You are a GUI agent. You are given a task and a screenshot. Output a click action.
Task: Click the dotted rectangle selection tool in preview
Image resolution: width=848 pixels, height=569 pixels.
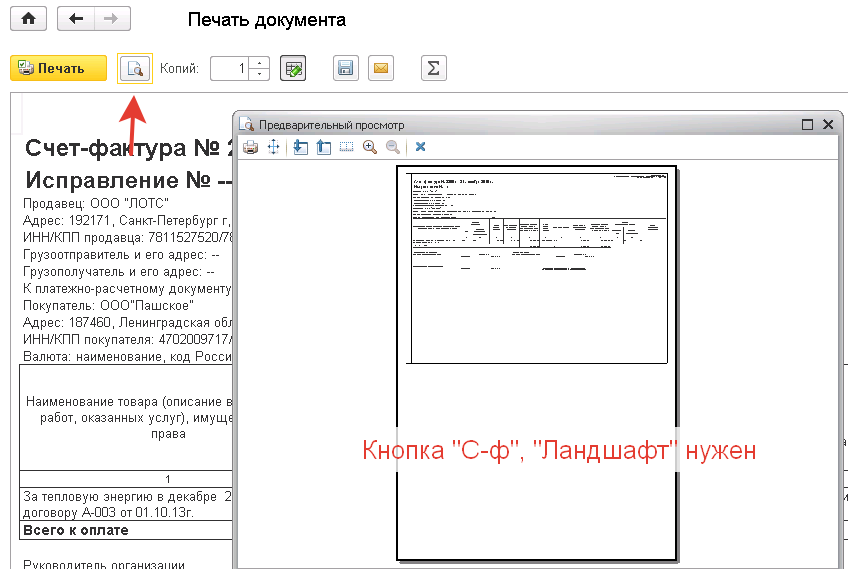346,147
